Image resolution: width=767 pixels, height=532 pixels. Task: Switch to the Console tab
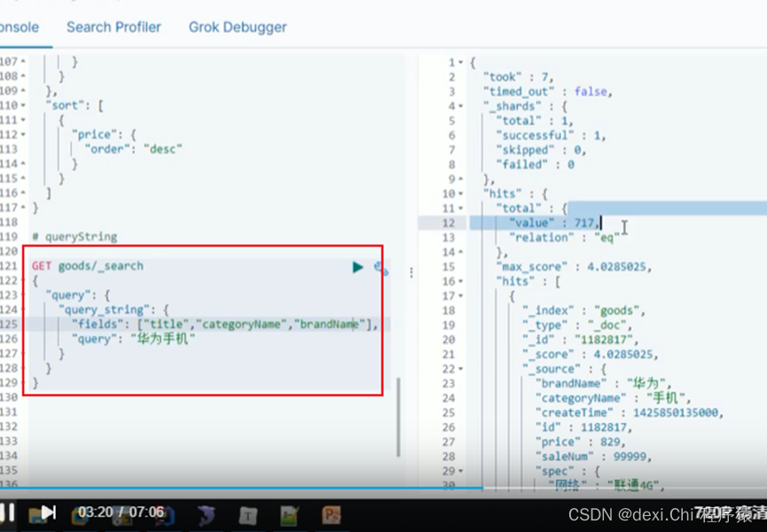coord(19,27)
